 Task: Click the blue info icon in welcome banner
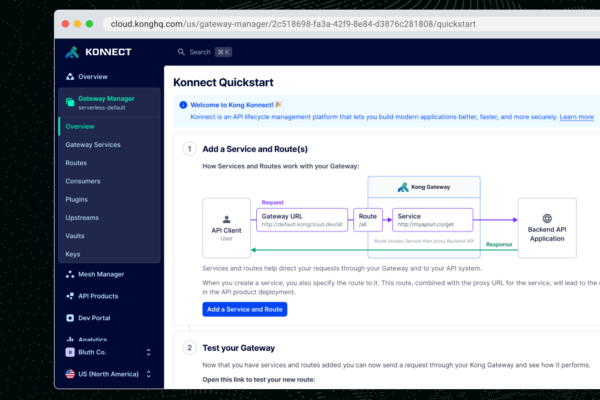click(183, 104)
